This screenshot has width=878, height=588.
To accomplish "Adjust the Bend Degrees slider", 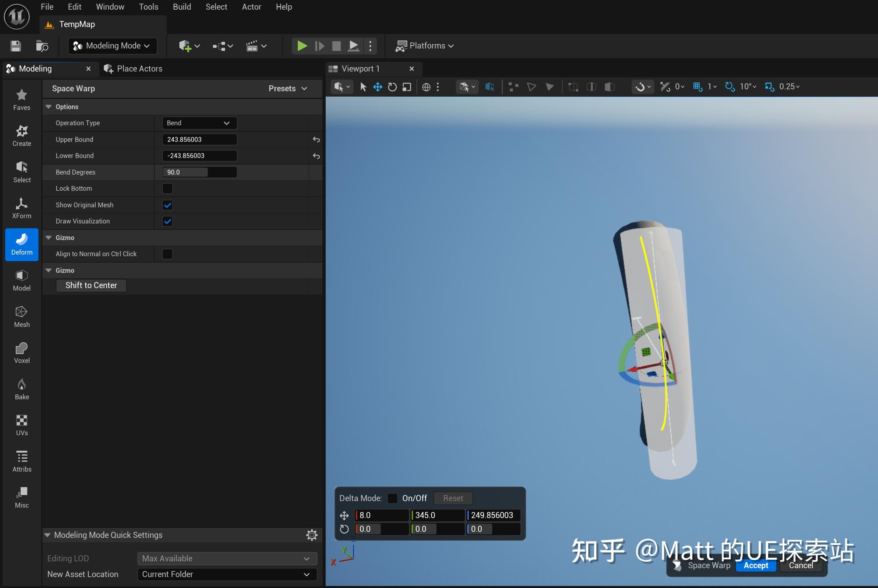I will pyautogui.click(x=199, y=172).
